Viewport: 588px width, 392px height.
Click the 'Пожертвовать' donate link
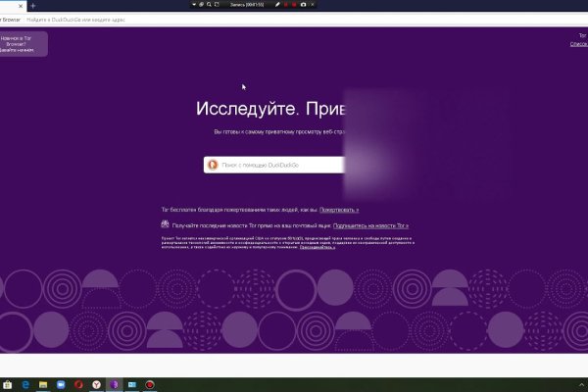338,210
